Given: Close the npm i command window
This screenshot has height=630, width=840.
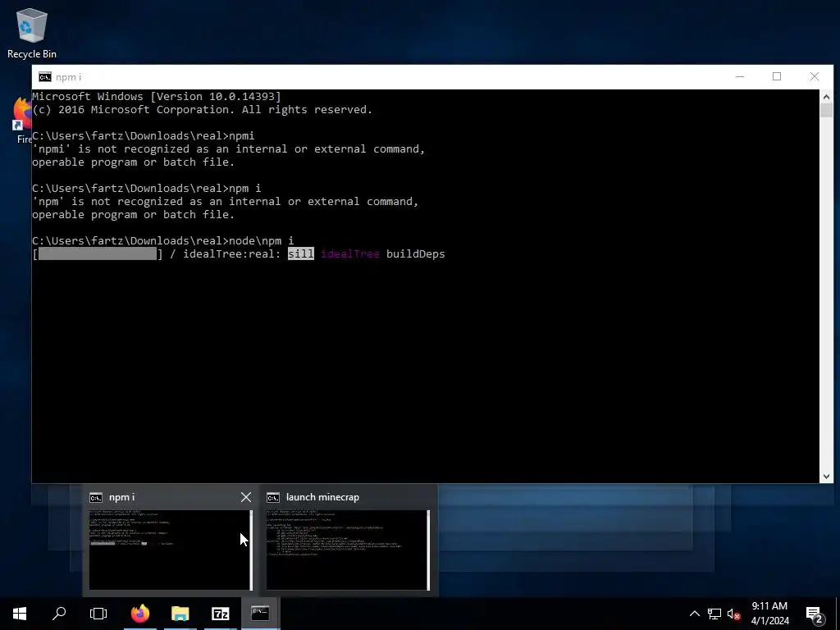Looking at the screenshot, I should [x=815, y=76].
